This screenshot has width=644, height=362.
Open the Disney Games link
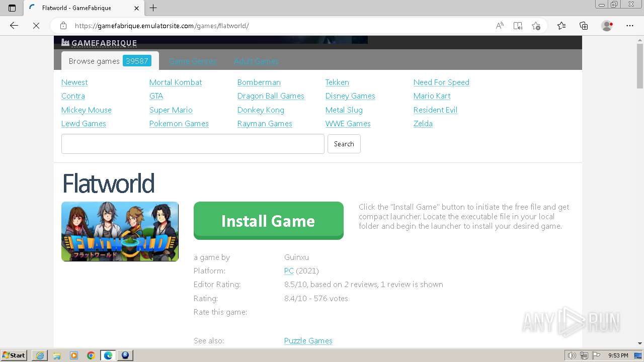click(x=350, y=96)
